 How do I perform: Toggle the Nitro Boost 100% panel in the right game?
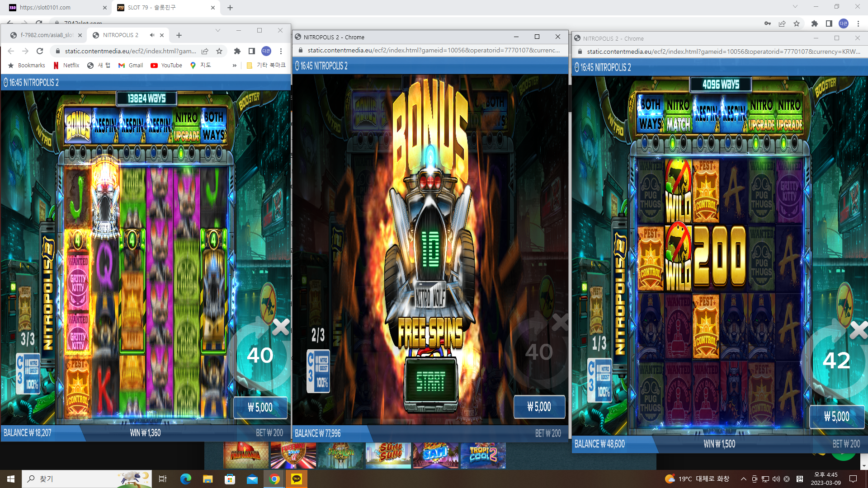click(x=599, y=380)
